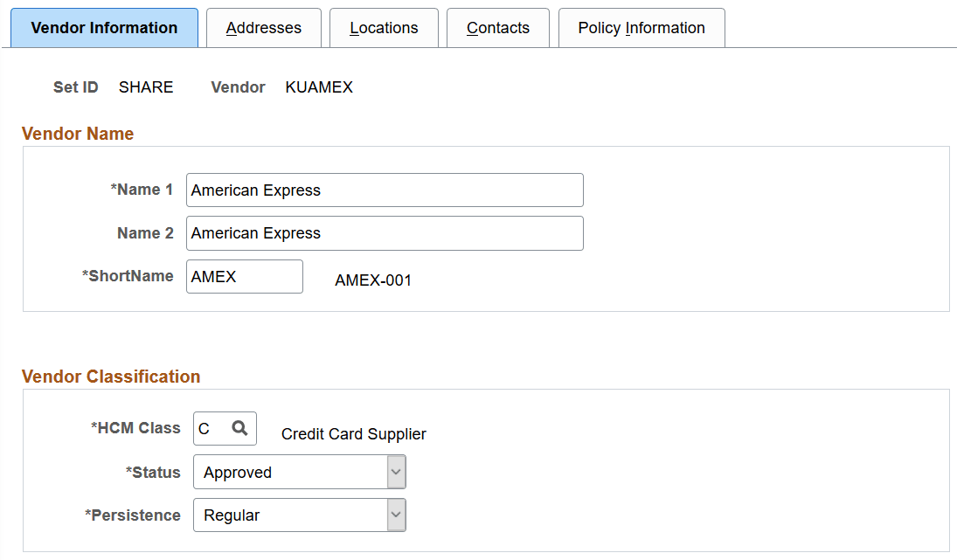Click into the Name 1 field
This screenshot has height=560, width=957.
click(x=385, y=190)
